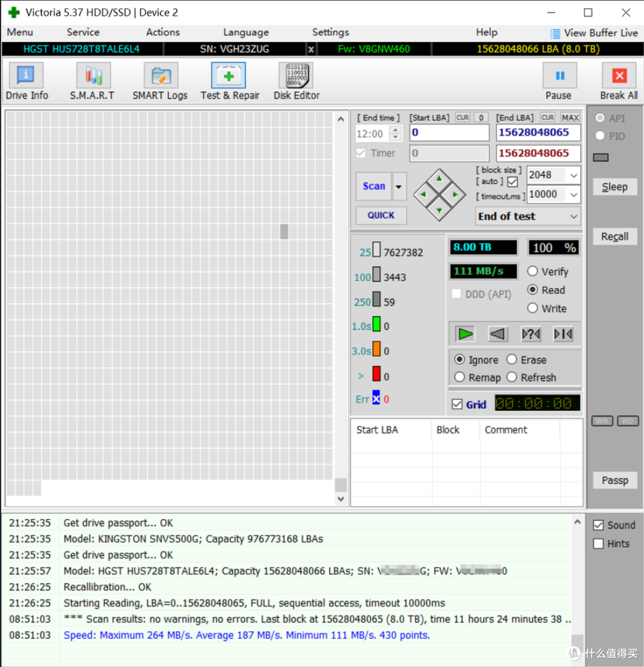The image size is (644, 667).
Task: Select the Write test mode
Action: [x=532, y=308]
